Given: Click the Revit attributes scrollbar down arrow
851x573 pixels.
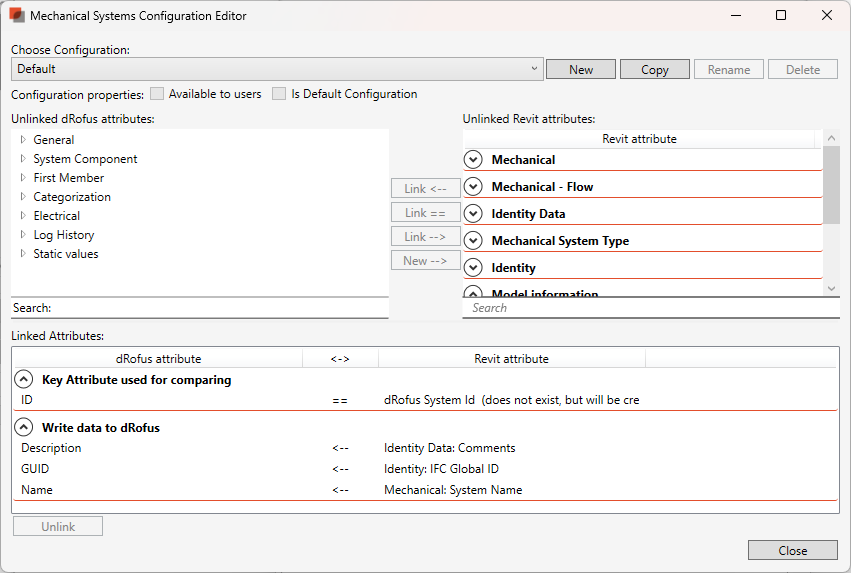Looking at the screenshot, I should (x=831, y=288).
